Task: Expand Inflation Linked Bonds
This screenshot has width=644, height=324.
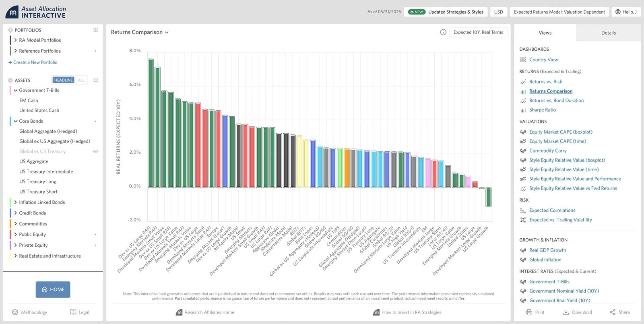Action: tap(16, 202)
